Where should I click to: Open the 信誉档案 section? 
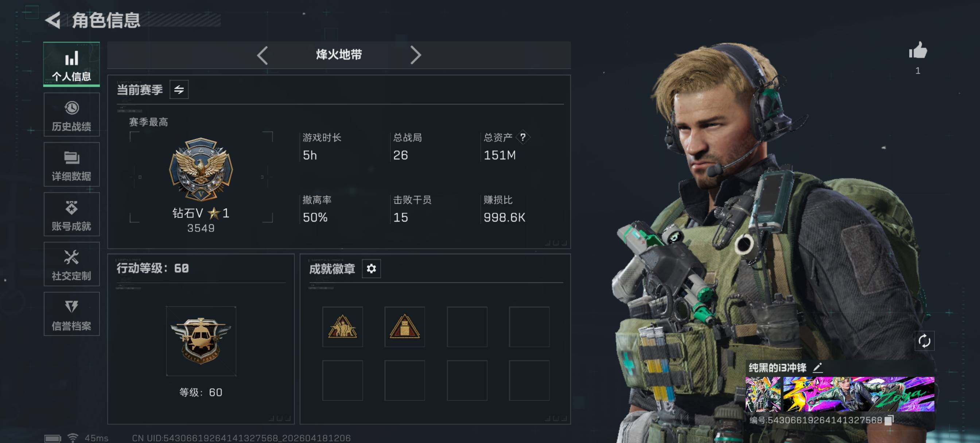tap(71, 314)
